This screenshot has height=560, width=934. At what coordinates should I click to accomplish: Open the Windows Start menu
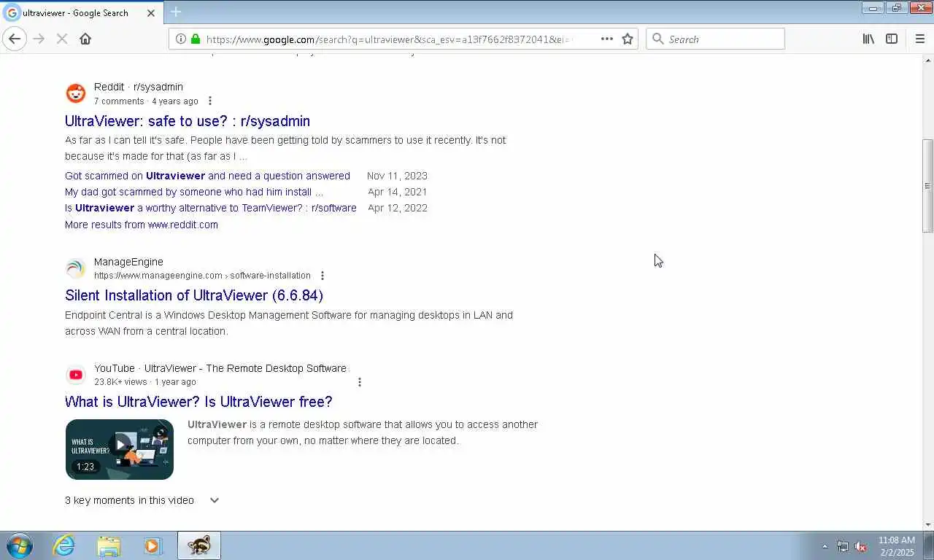pyautogui.click(x=20, y=545)
